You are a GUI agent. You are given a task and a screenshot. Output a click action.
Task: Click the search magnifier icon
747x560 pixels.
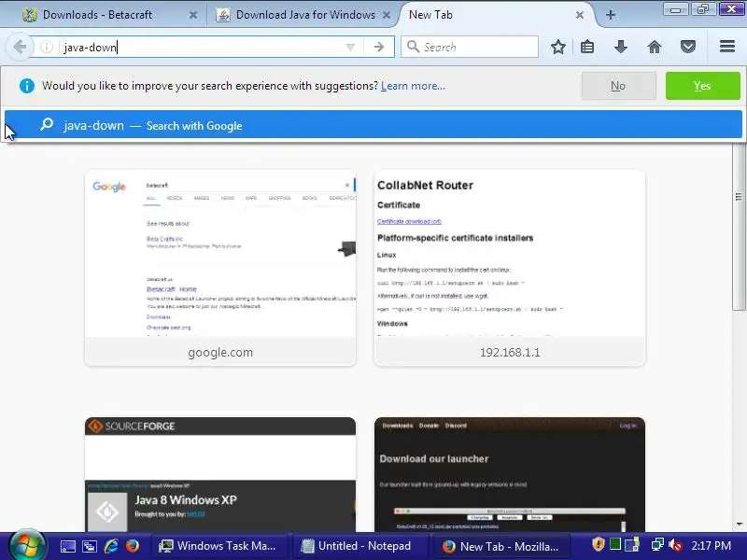click(x=413, y=47)
